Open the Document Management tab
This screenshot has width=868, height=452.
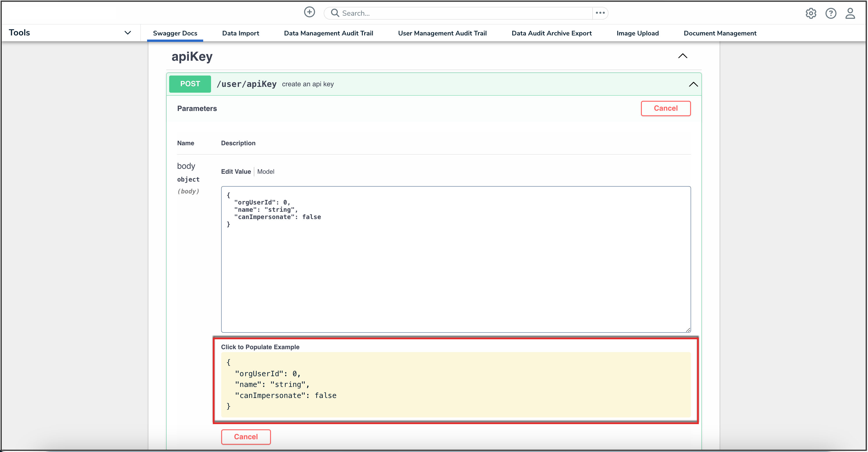coord(720,33)
